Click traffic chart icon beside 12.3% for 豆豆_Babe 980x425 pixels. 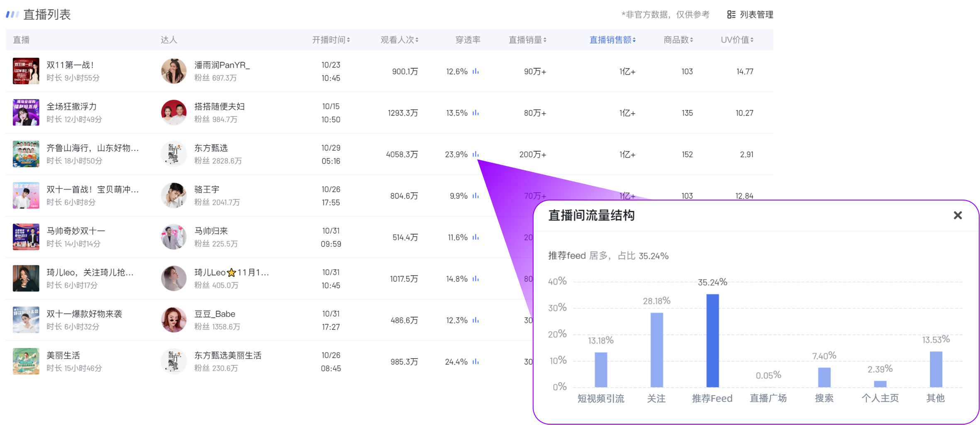(475, 320)
